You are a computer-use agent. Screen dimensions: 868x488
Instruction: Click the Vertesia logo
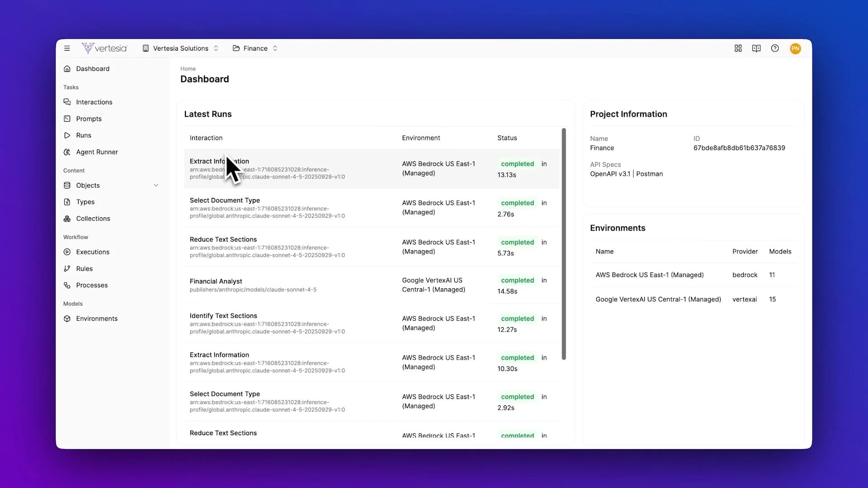104,48
